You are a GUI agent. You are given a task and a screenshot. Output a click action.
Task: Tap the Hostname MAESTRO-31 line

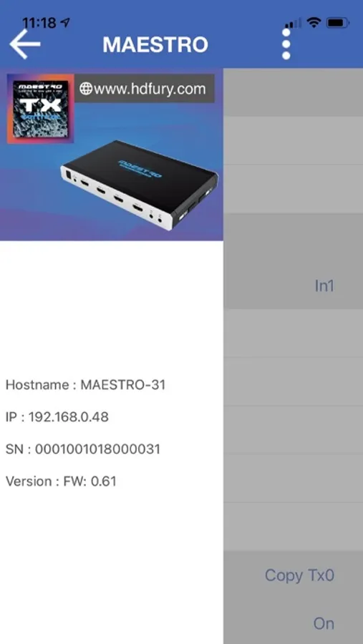85,385
